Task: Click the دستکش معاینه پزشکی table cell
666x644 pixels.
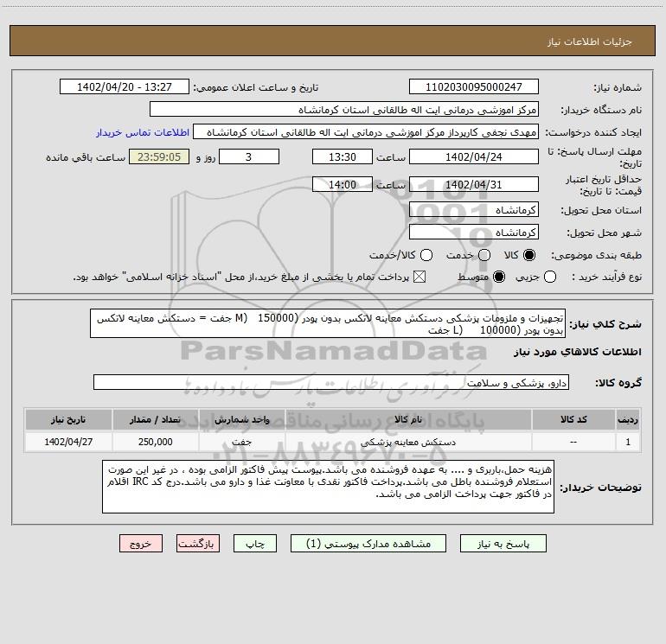Action: [x=408, y=442]
